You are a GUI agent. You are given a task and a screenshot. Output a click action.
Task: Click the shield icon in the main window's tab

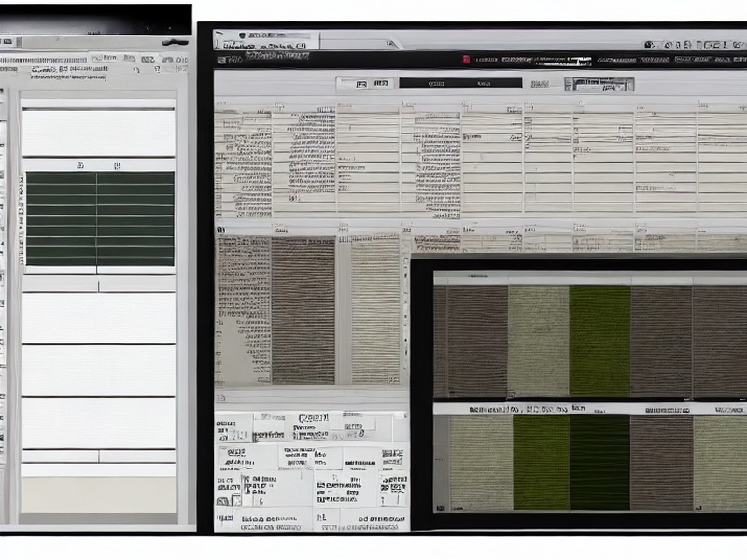click(242, 35)
